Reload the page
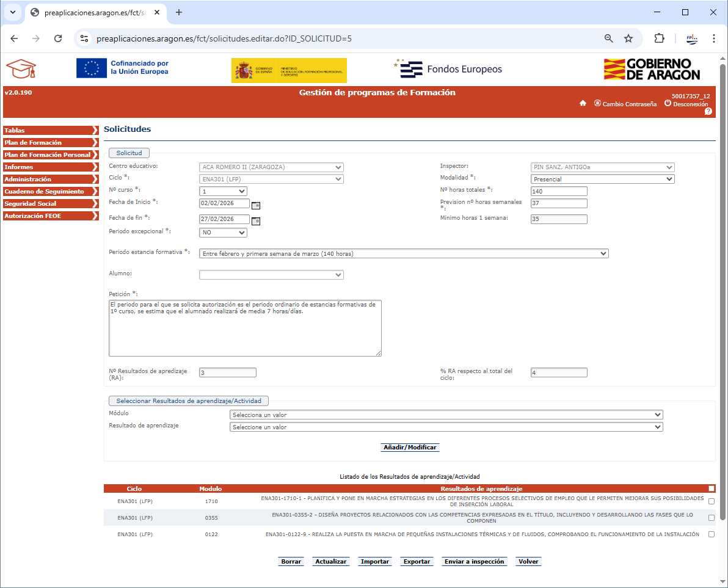This screenshot has height=588, width=728. click(x=58, y=38)
